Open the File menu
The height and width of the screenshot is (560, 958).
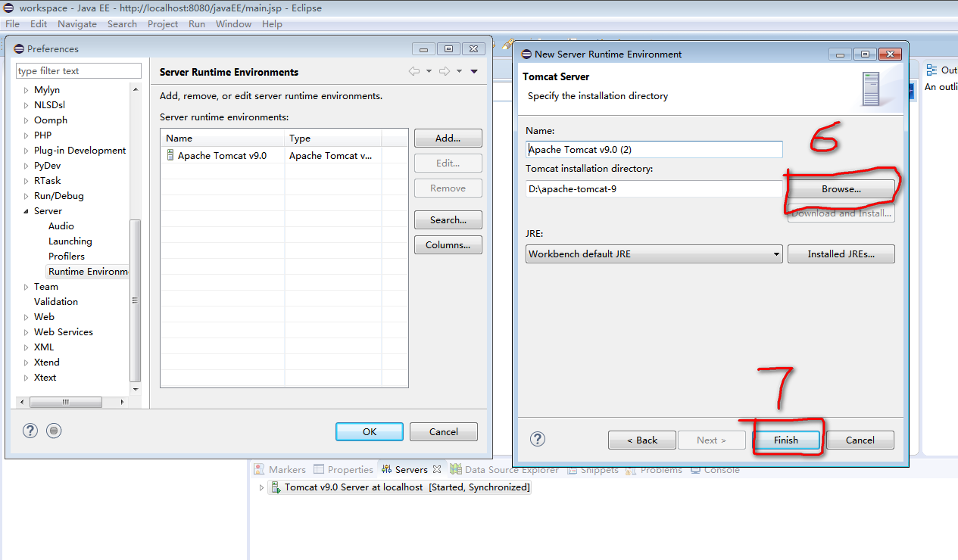(x=12, y=24)
